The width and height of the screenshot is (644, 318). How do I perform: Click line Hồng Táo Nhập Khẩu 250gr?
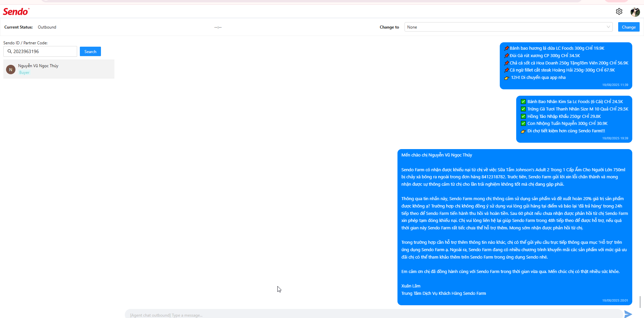coord(561,117)
